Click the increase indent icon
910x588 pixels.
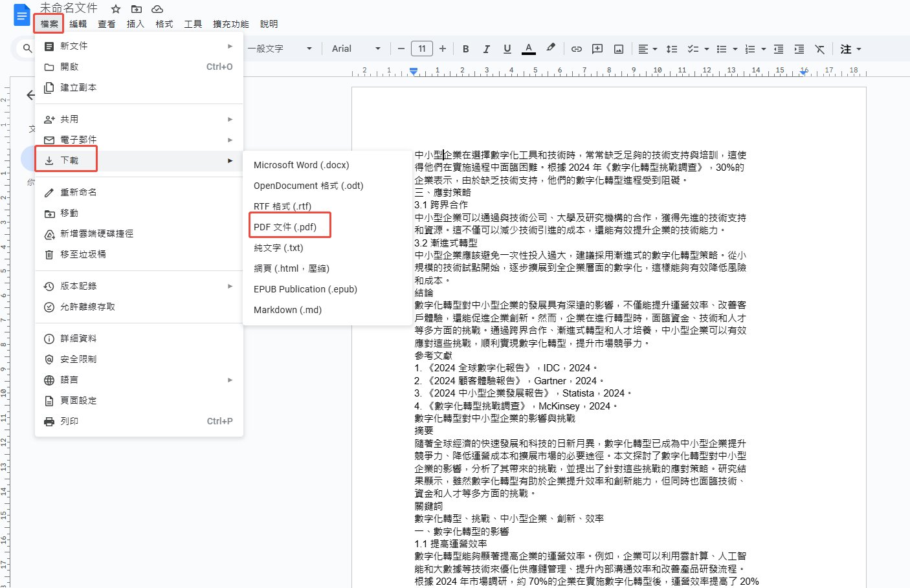pyautogui.click(x=799, y=49)
